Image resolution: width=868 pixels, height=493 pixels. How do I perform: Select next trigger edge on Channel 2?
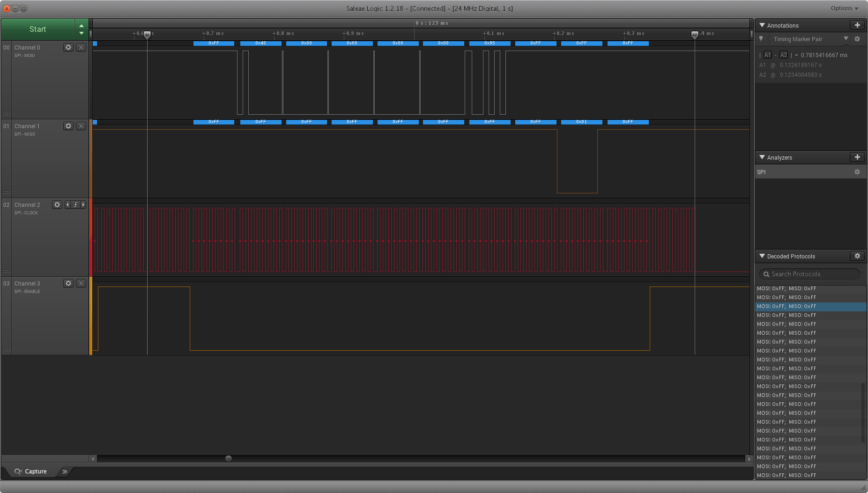click(83, 205)
